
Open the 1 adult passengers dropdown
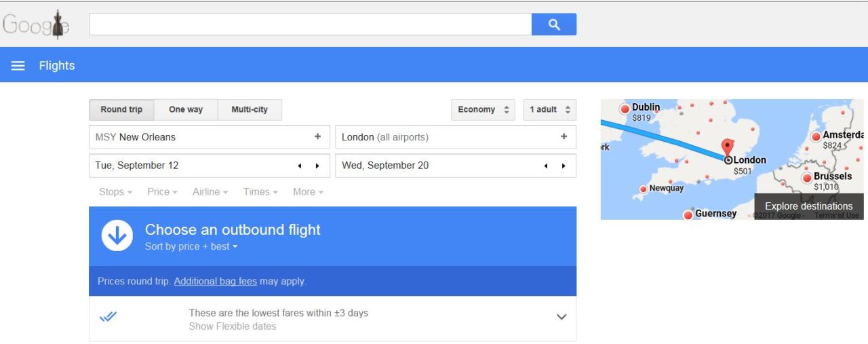pyautogui.click(x=550, y=110)
